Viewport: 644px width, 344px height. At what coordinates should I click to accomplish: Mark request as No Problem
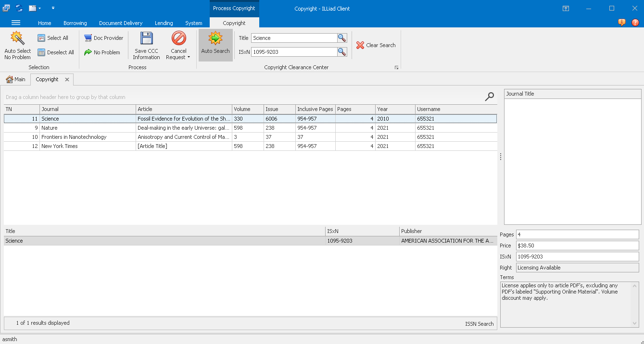[x=102, y=52]
